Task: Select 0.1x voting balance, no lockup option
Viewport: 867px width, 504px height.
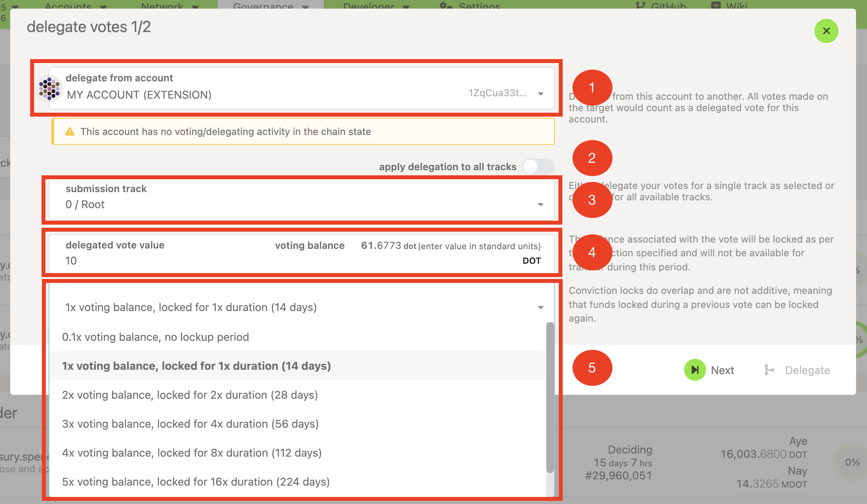Action: [155, 337]
